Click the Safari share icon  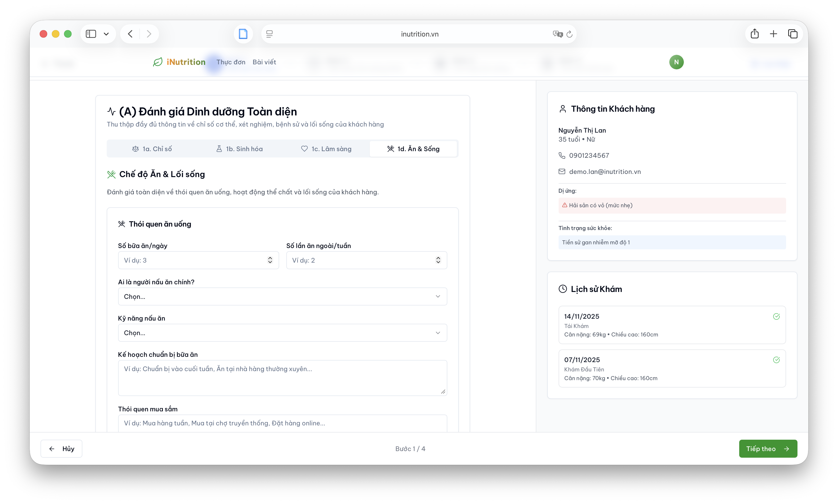click(754, 34)
